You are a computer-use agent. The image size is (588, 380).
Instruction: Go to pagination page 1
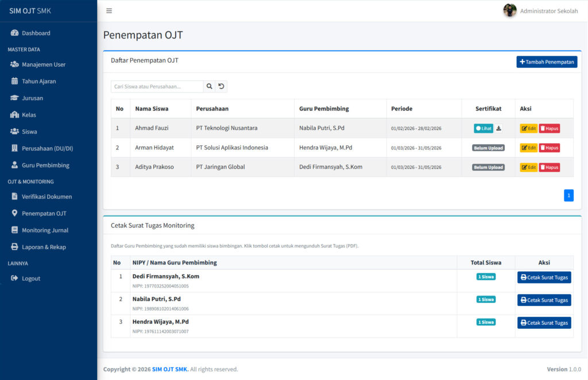click(x=568, y=195)
